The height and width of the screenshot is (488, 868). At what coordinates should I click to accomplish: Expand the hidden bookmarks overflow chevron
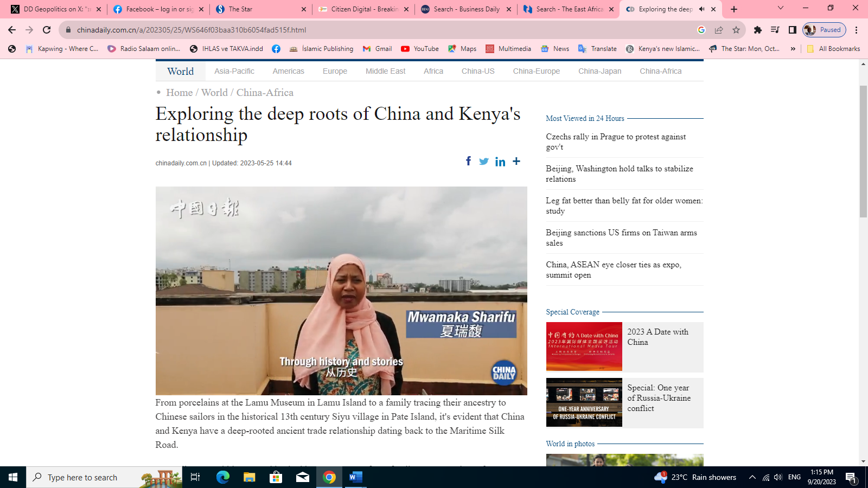pos(793,49)
